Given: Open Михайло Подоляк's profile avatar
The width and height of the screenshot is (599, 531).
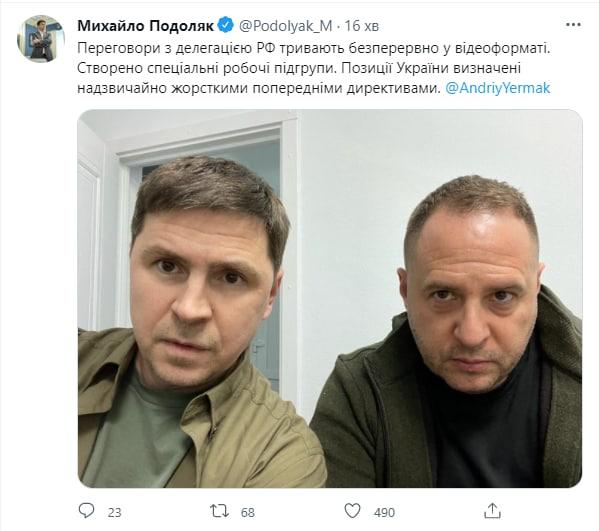Looking at the screenshot, I should point(40,39).
